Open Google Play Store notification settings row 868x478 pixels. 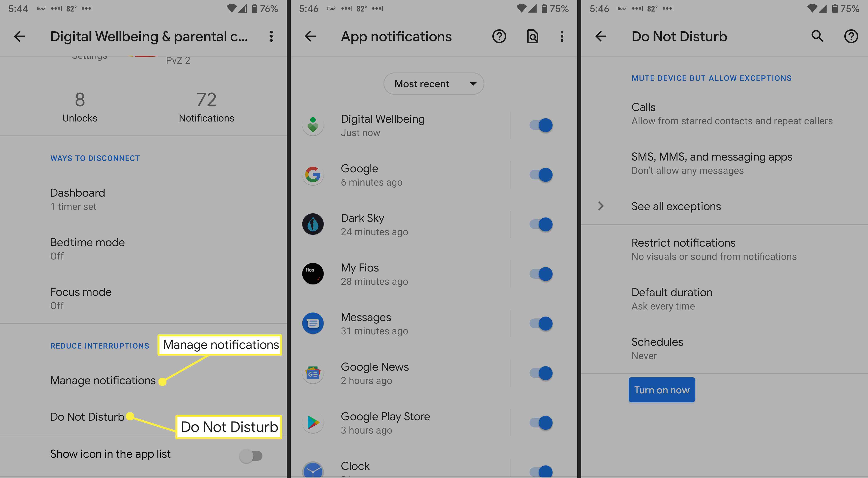point(400,422)
